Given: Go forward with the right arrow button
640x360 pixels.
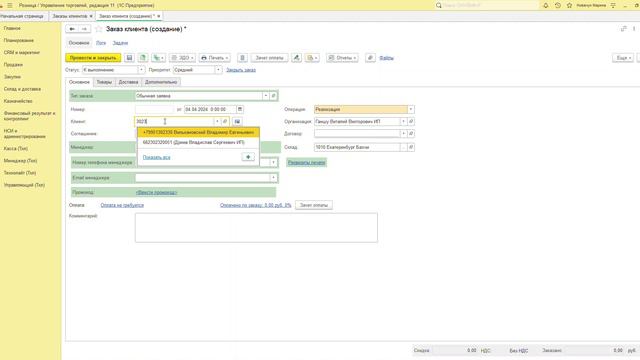Looking at the screenshot, I should click(x=84, y=29).
